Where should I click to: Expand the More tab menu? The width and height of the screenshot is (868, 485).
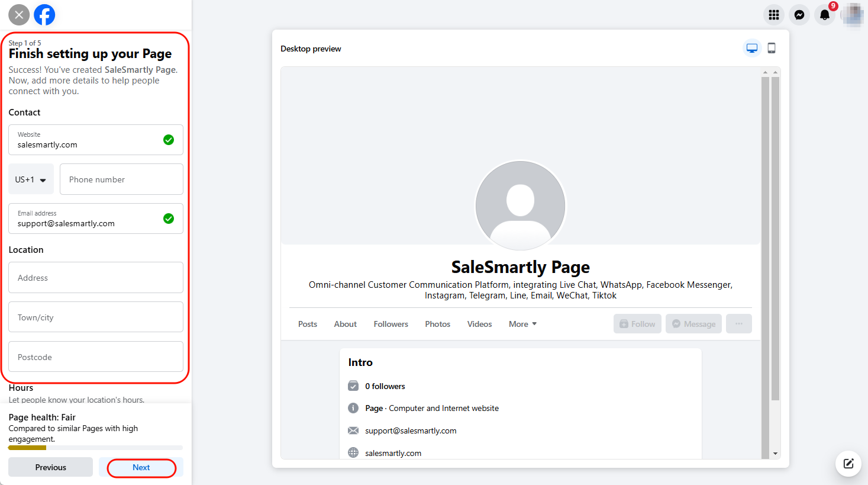click(522, 324)
